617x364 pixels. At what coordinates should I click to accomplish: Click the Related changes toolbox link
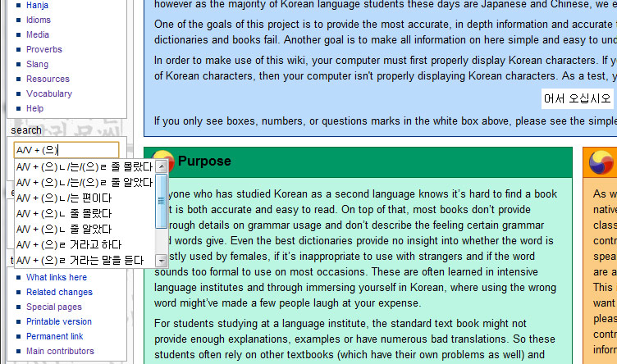coord(59,292)
